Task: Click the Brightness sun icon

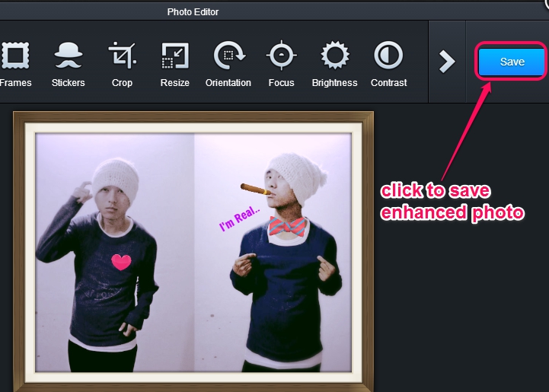Action: 334,56
